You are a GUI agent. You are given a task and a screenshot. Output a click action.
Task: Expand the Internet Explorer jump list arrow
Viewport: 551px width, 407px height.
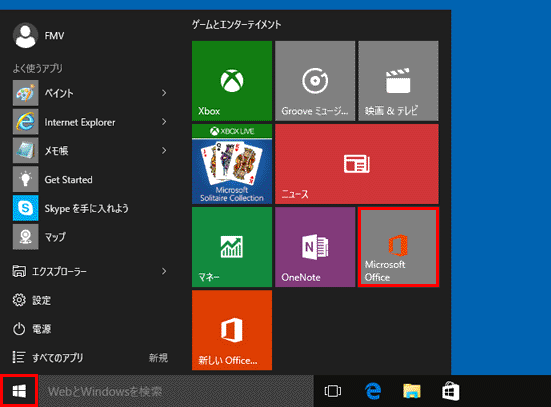(x=164, y=122)
